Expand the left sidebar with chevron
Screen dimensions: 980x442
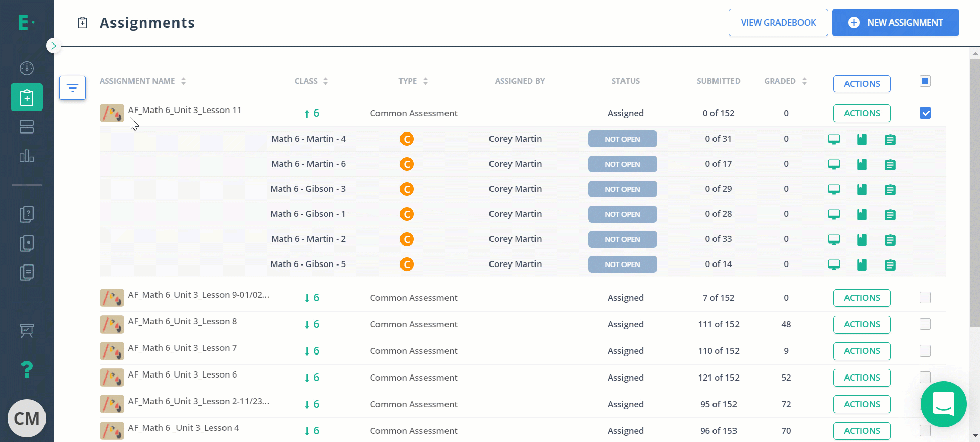(x=53, y=46)
